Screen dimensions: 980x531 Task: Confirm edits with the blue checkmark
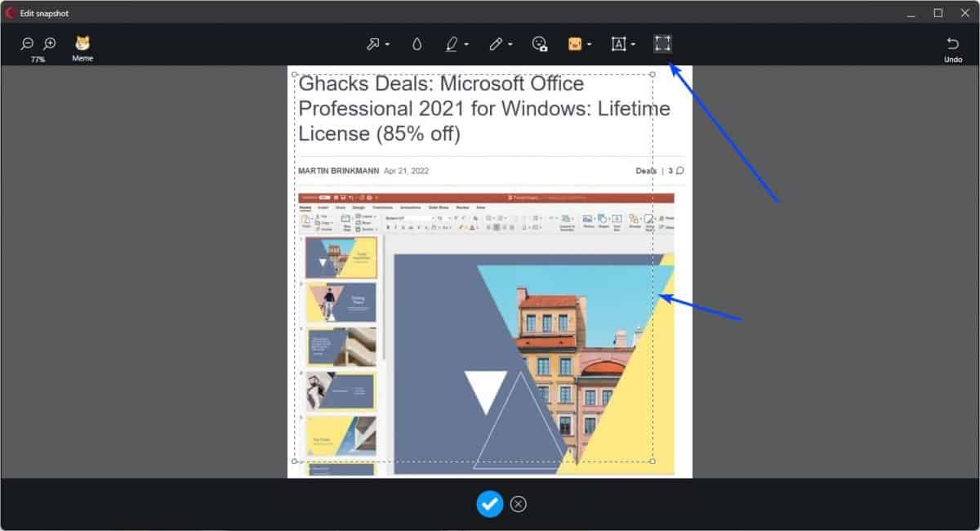490,504
